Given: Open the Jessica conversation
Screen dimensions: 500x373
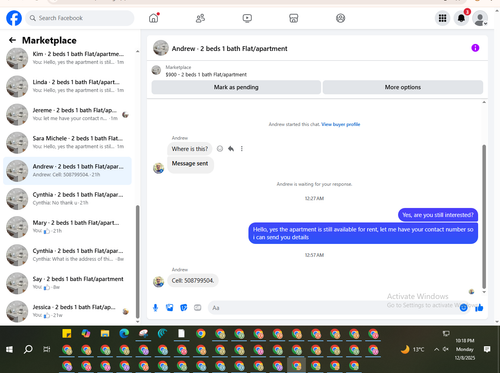Looking at the screenshot, I should click(x=68, y=311).
